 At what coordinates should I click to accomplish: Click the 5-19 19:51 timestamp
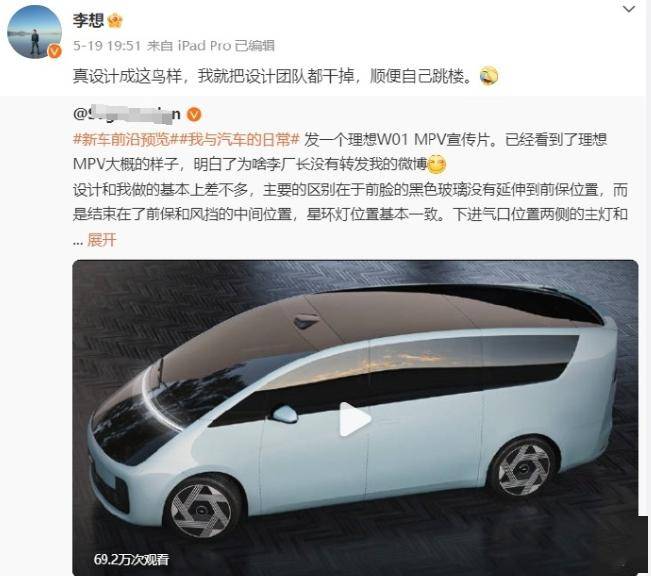click(107, 45)
